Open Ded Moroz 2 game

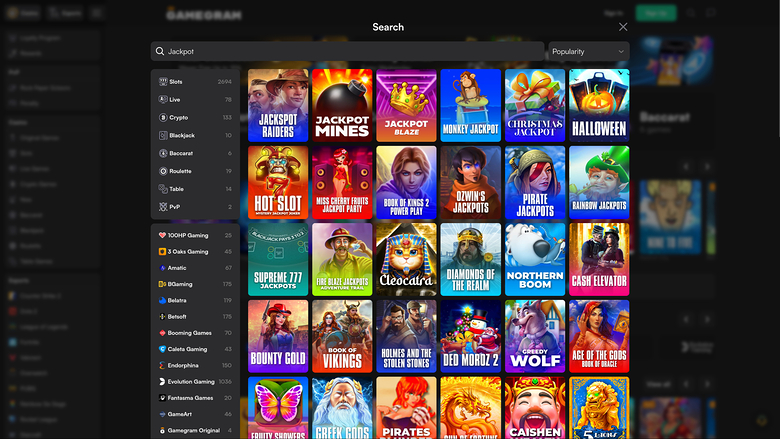(471, 336)
